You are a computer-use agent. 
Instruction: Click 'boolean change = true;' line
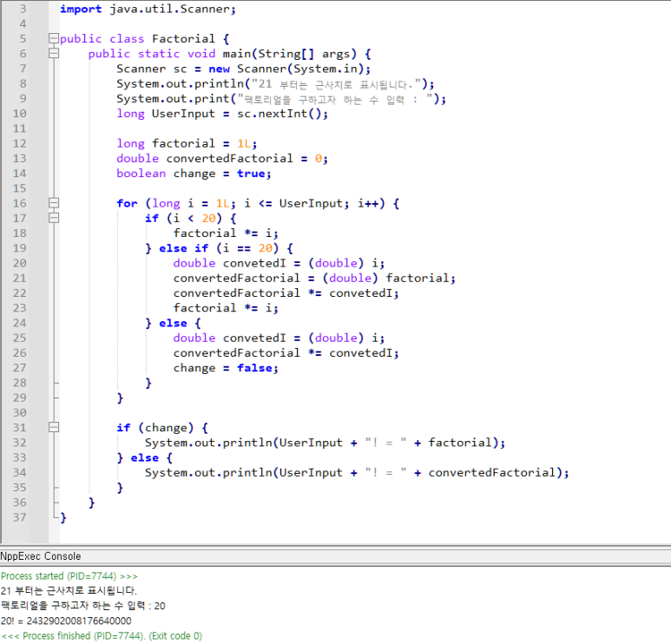(194, 174)
